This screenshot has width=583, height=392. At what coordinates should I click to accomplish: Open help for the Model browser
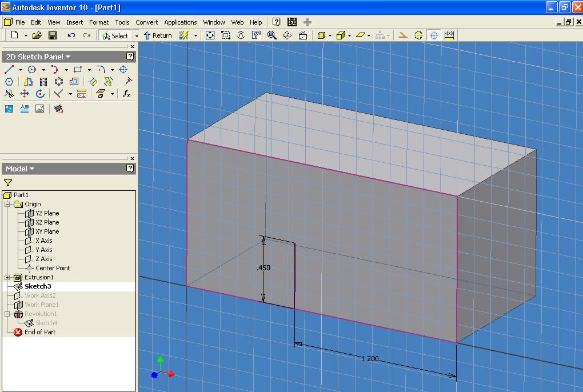tap(130, 169)
